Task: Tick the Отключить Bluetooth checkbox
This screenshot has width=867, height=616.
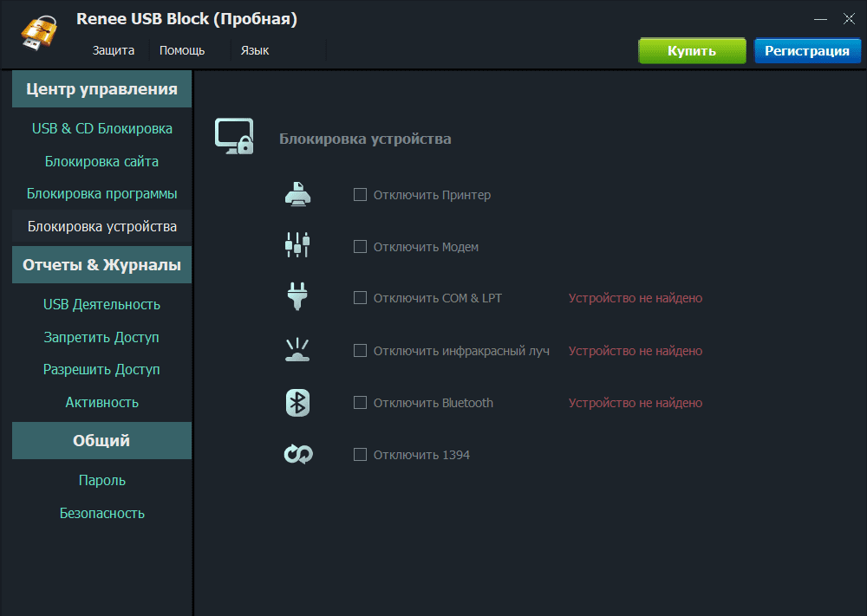Action: pyautogui.click(x=360, y=403)
